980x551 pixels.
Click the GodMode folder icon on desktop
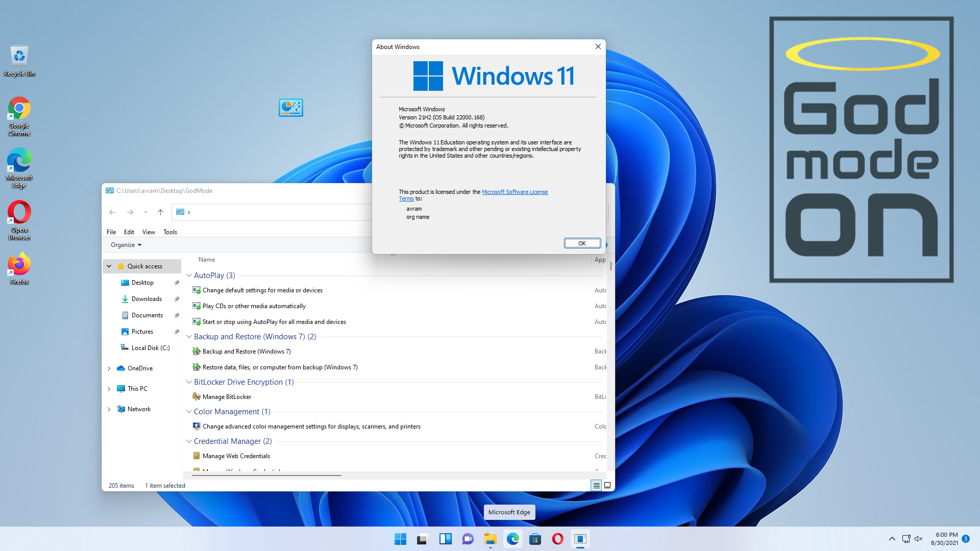coord(290,107)
